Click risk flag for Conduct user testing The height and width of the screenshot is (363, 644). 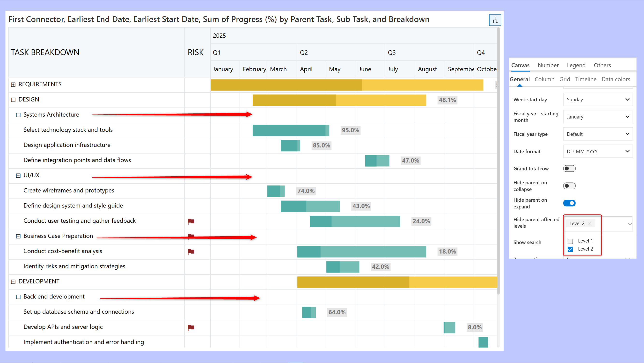pyautogui.click(x=191, y=221)
